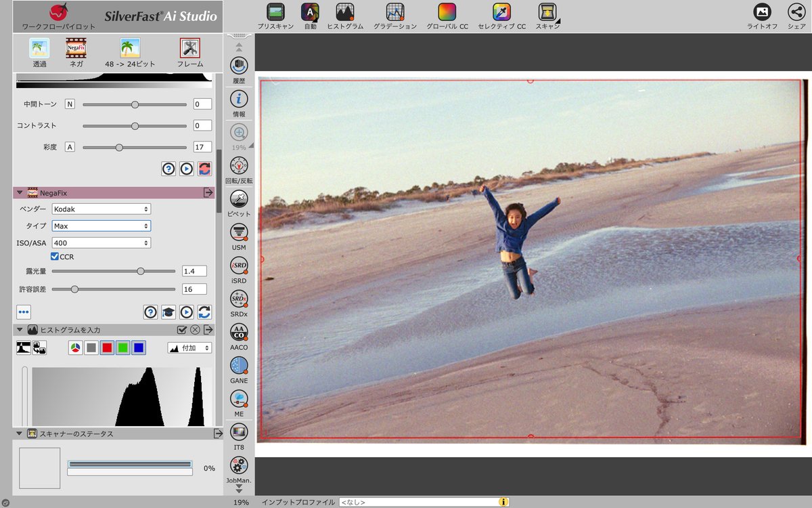Open the Selective CC tool
Screen dimensions: 812x508
[x=501, y=12]
